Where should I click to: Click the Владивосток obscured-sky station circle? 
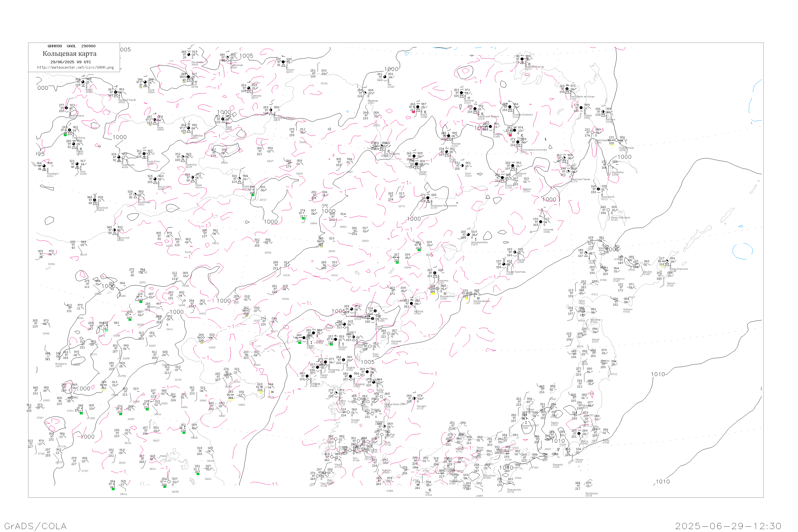click(437, 289)
